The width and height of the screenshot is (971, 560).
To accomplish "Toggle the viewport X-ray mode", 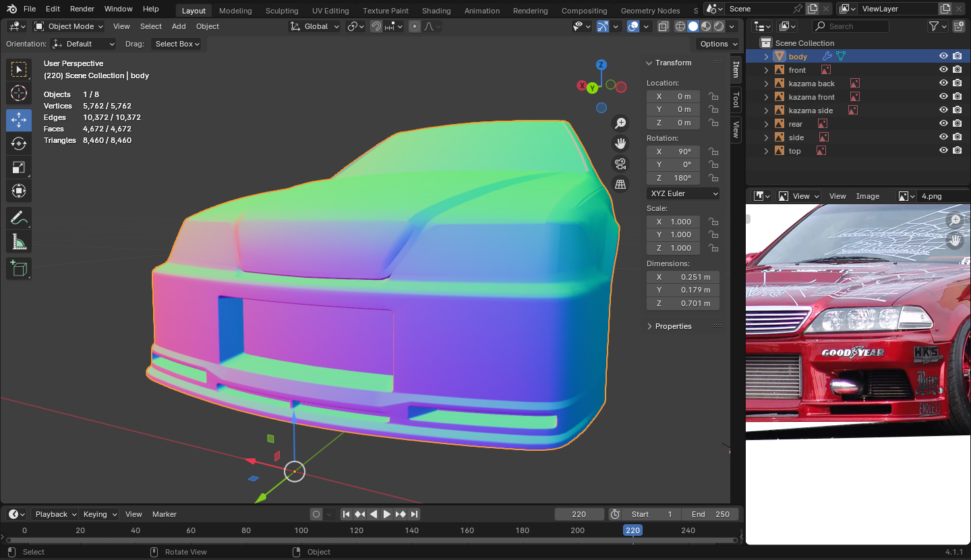I will coord(664,26).
